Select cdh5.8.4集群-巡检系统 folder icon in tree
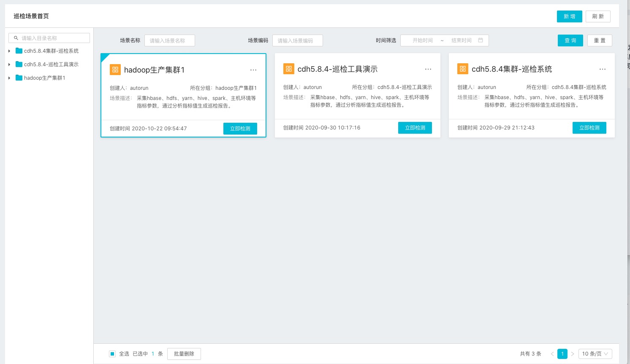Screen dimensions: 630x364 pyautogui.click(x=19, y=51)
